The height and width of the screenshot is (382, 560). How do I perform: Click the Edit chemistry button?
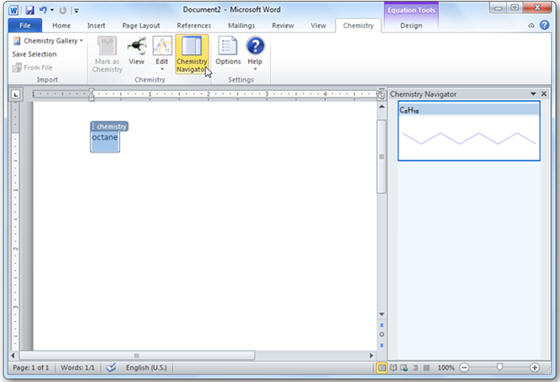pyautogui.click(x=162, y=50)
